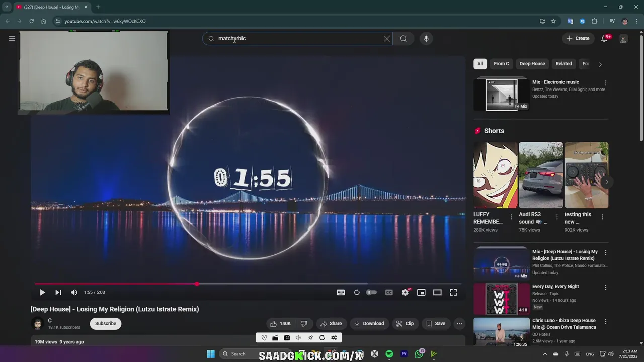
Task: Open more actions ellipsis beside Save
Action: pyautogui.click(x=459, y=324)
